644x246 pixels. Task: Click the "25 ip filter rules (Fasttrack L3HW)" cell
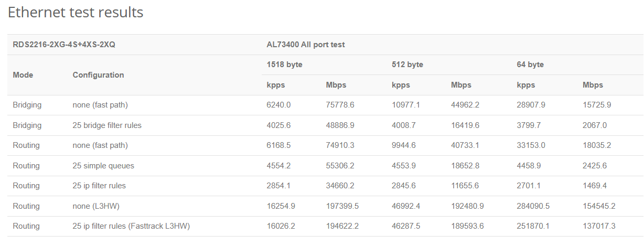click(131, 226)
